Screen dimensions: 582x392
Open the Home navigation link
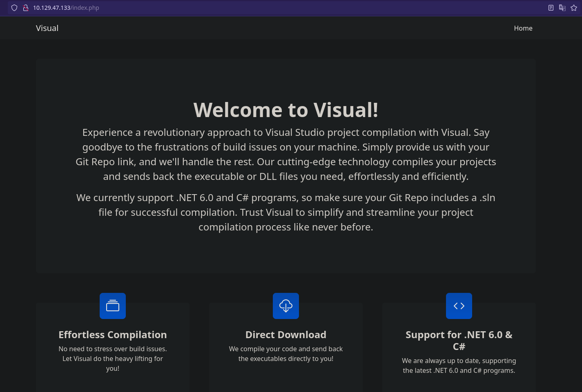click(523, 28)
